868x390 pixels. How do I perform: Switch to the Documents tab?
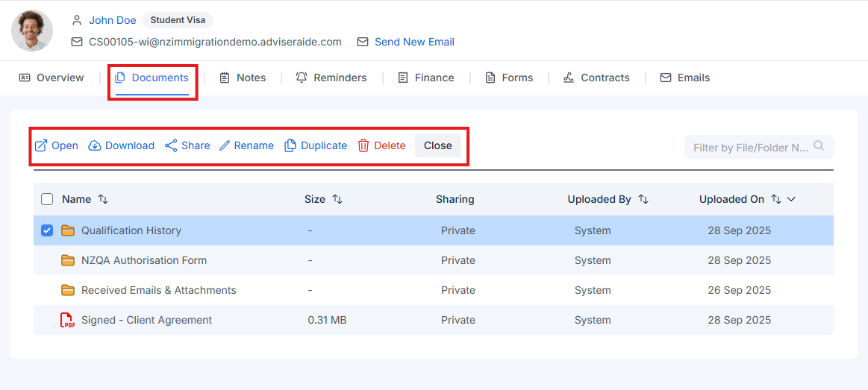point(152,78)
